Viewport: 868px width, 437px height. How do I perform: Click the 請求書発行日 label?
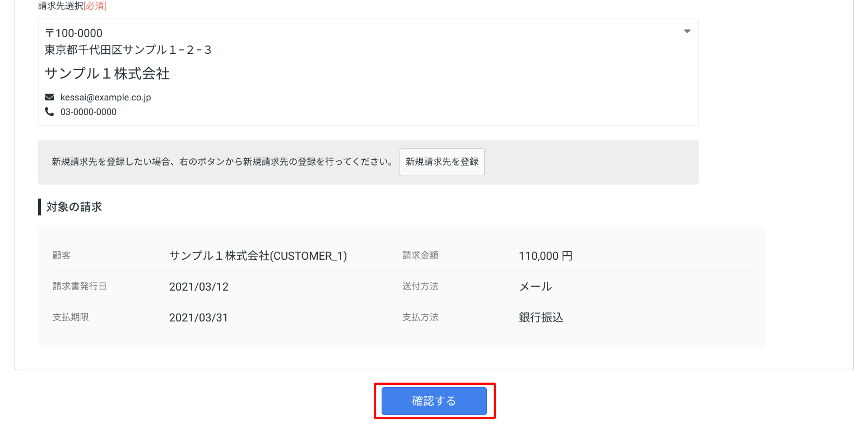pos(80,286)
